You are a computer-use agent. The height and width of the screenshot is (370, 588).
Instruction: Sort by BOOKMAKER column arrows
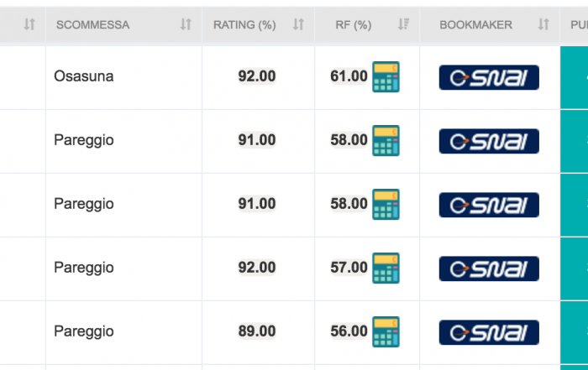click(x=543, y=24)
